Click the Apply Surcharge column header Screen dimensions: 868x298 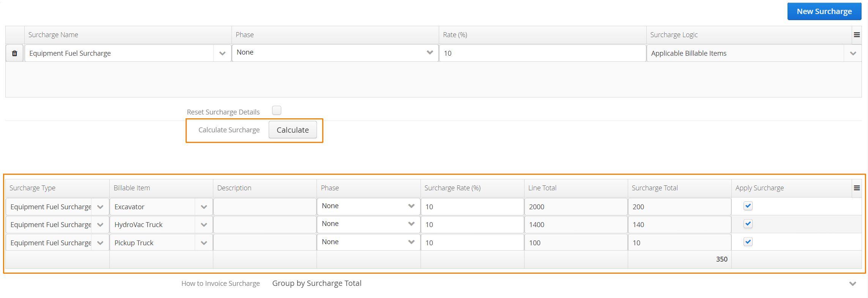792,188
